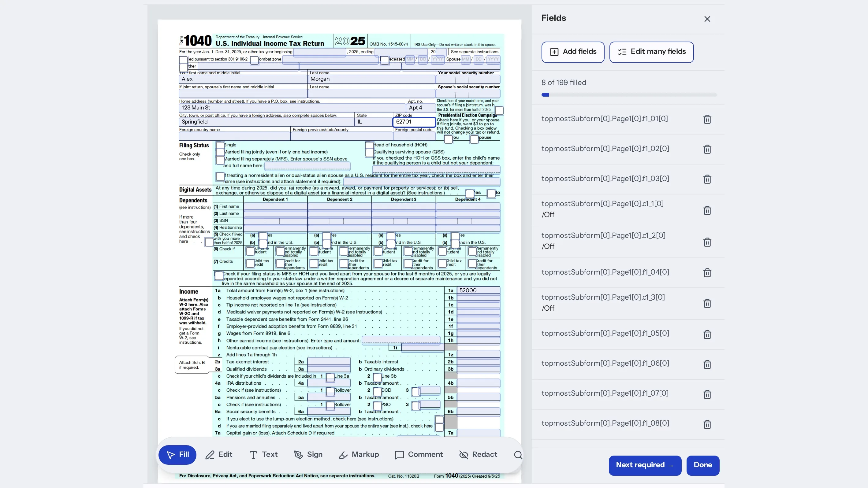Close the Fields panel
868x488 pixels.
[707, 19]
